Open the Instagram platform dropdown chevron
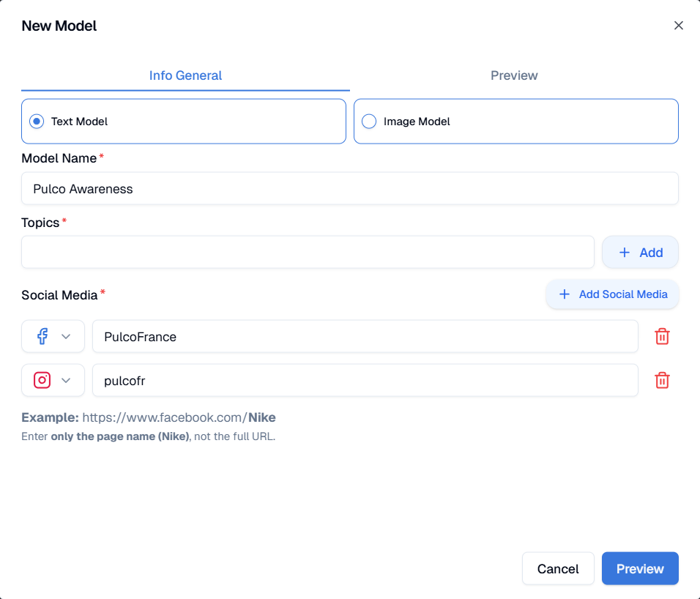Image resolution: width=700 pixels, height=599 pixels. pos(66,380)
